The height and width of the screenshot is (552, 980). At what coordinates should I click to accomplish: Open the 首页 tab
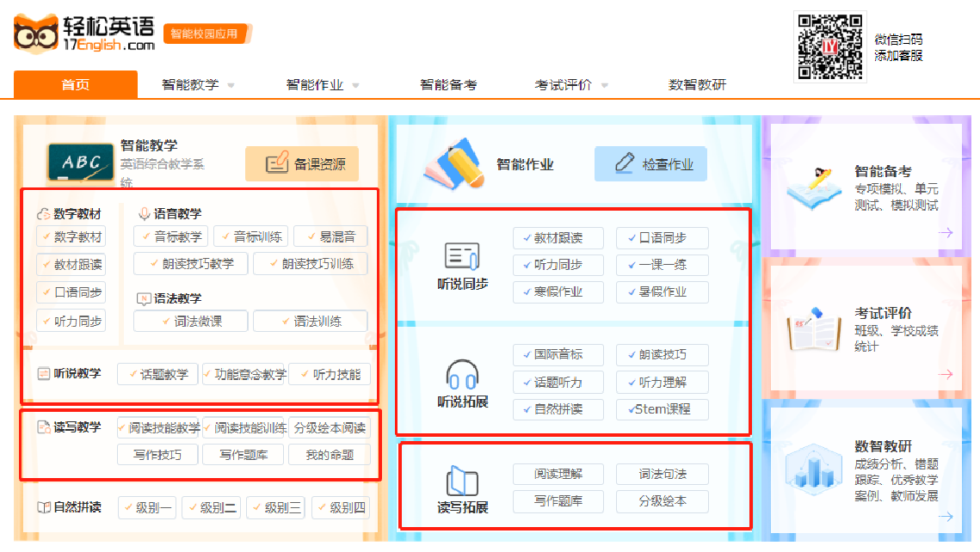[x=76, y=84]
